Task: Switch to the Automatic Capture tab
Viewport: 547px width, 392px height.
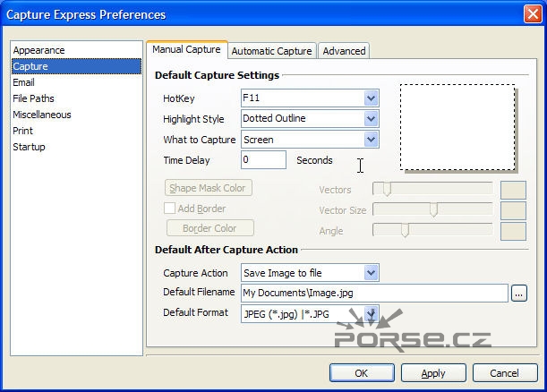Action: (272, 51)
